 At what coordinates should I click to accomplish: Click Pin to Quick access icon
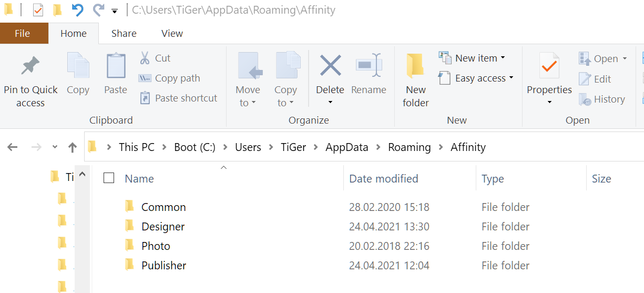30,66
